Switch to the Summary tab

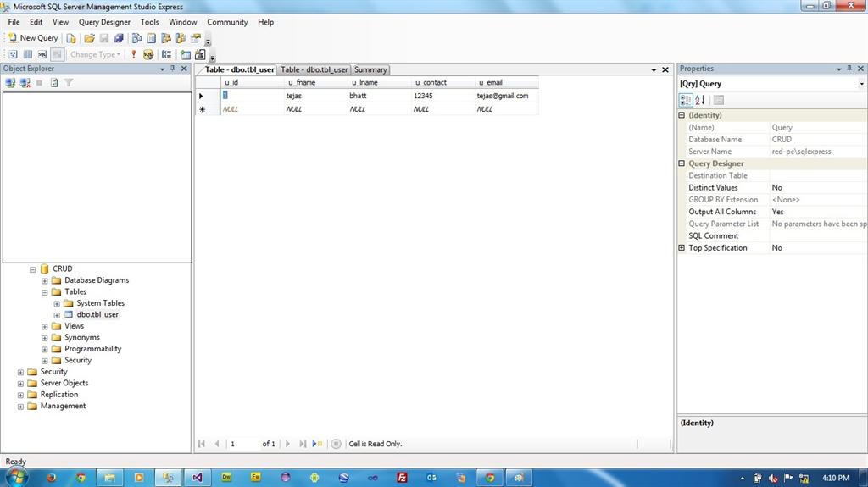[370, 69]
